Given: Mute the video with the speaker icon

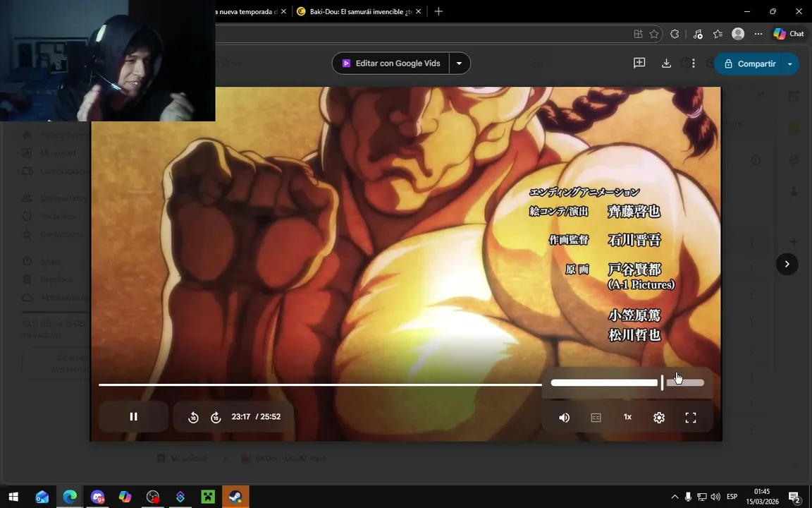Looking at the screenshot, I should pos(565,417).
